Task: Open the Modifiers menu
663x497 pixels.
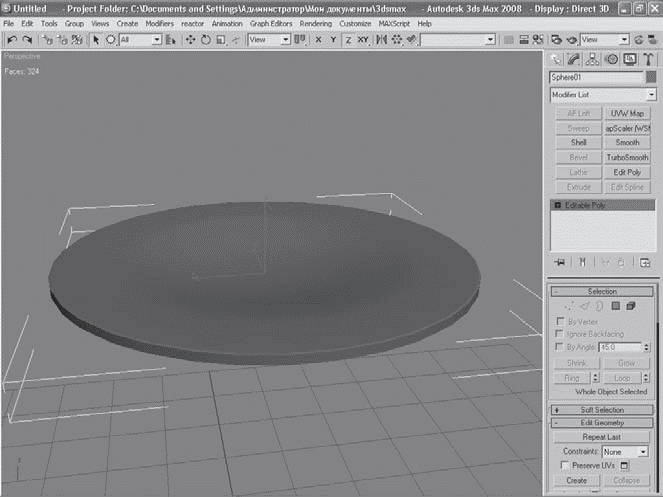Action: click(159, 22)
